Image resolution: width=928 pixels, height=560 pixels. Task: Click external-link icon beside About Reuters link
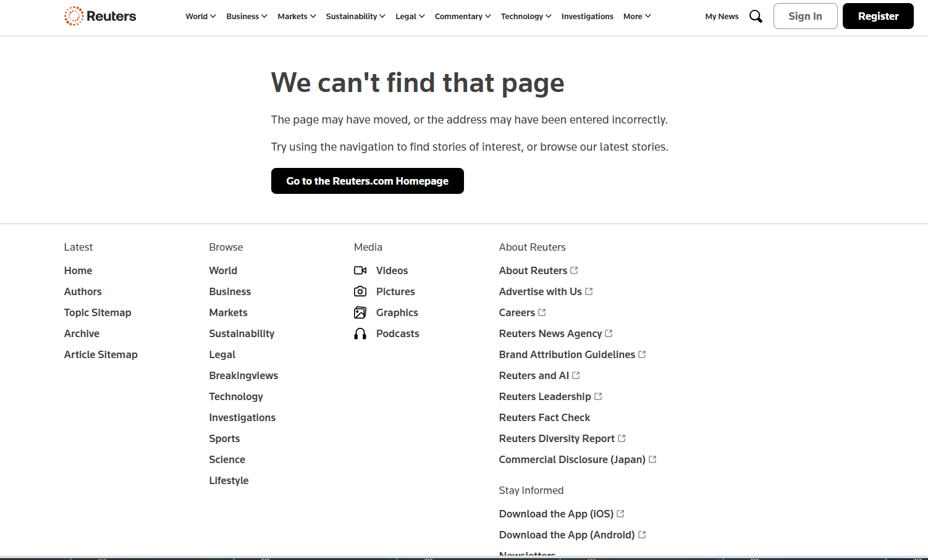click(x=574, y=270)
